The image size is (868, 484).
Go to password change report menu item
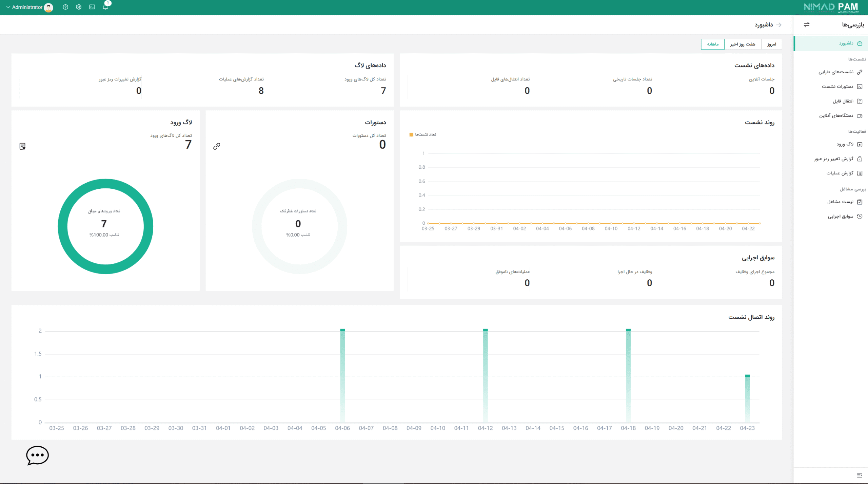click(x=833, y=159)
